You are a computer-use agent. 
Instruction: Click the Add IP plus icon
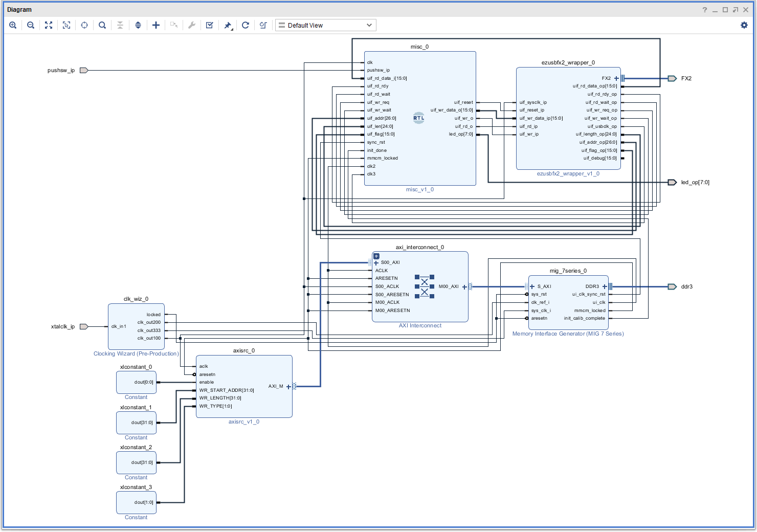[x=156, y=25]
